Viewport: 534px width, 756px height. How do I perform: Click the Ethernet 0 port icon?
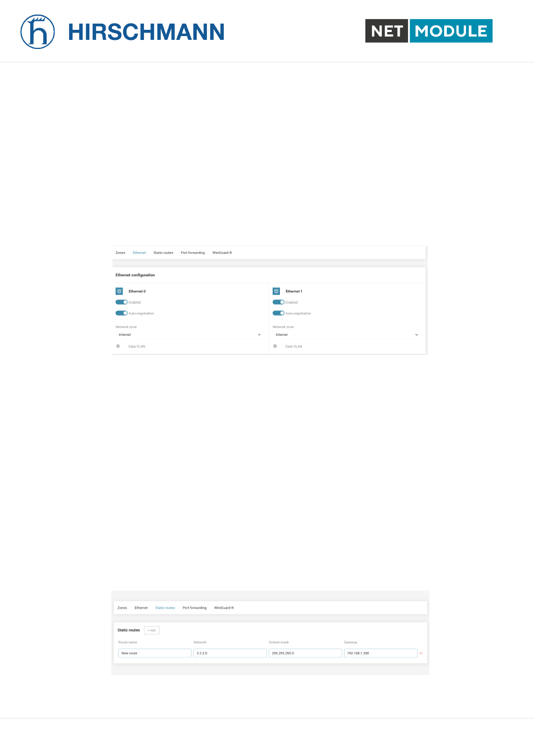(x=119, y=291)
